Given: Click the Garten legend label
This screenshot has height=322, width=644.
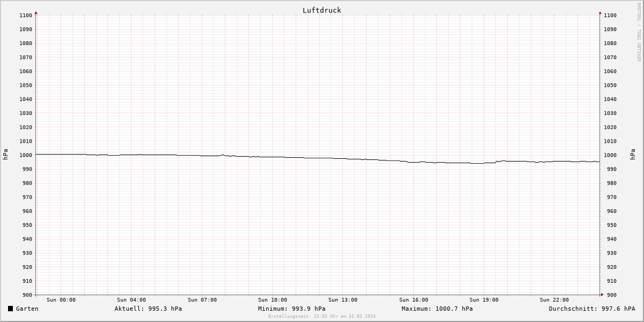Looking at the screenshot, I should 27,309.
